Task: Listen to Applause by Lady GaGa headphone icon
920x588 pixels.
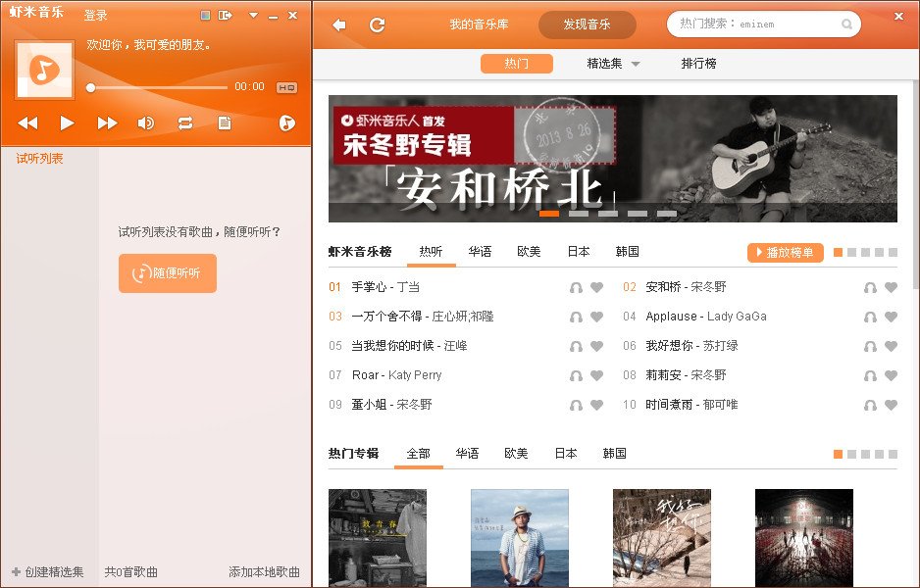Action: (870, 317)
